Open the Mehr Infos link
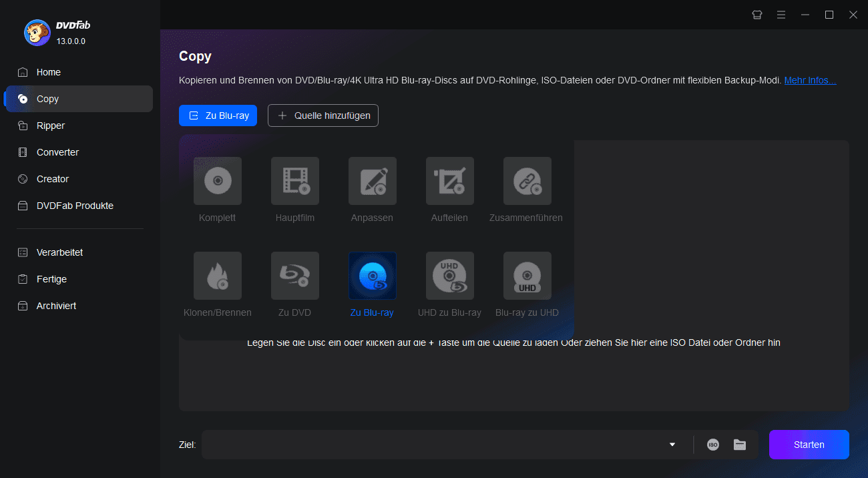This screenshot has height=478, width=868. tap(810, 80)
